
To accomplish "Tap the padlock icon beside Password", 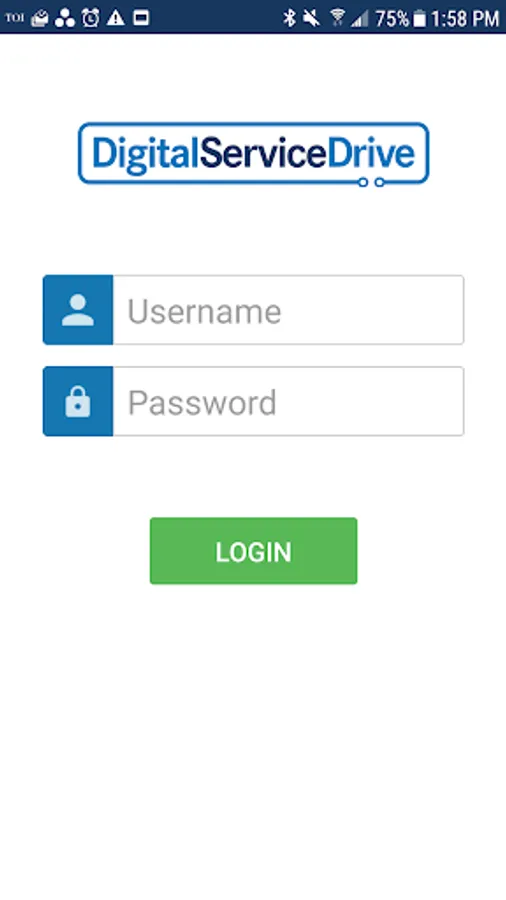I will 78,401.
